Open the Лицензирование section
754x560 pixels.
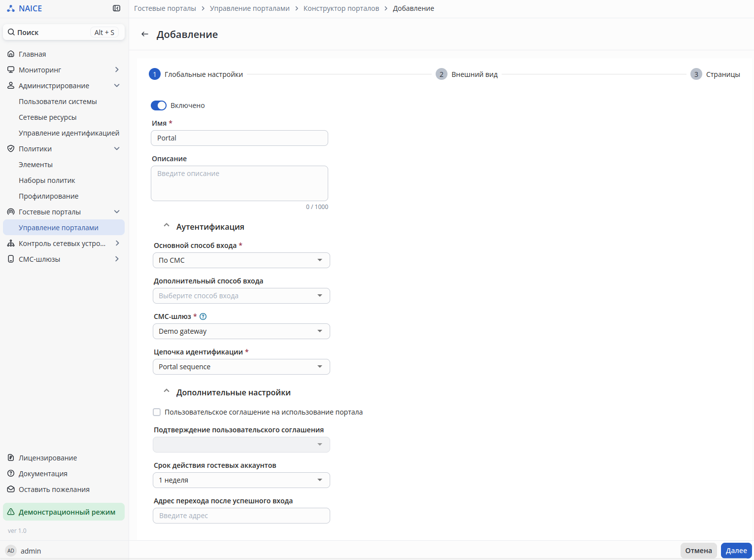pyautogui.click(x=48, y=458)
